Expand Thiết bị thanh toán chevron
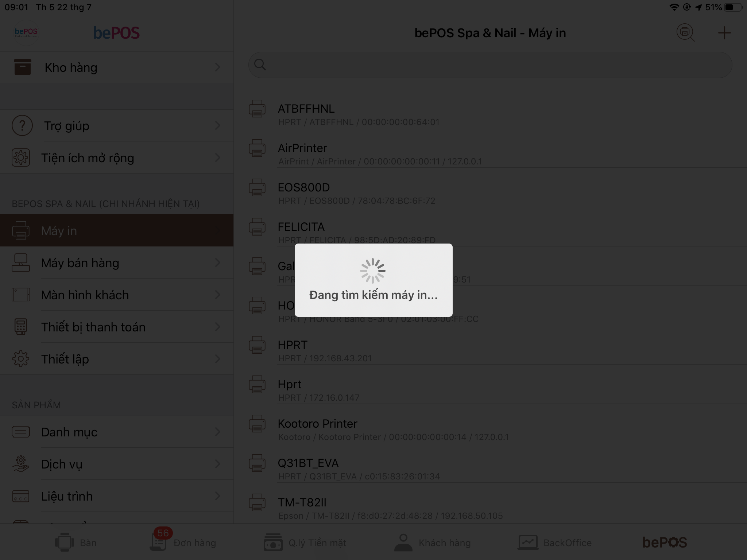 (218, 327)
